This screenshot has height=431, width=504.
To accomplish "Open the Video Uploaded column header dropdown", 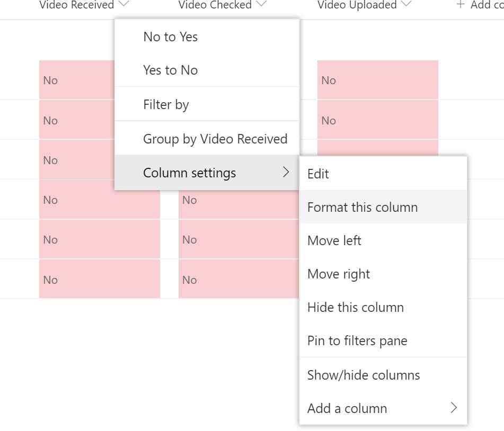I will click(x=406, y=4).
